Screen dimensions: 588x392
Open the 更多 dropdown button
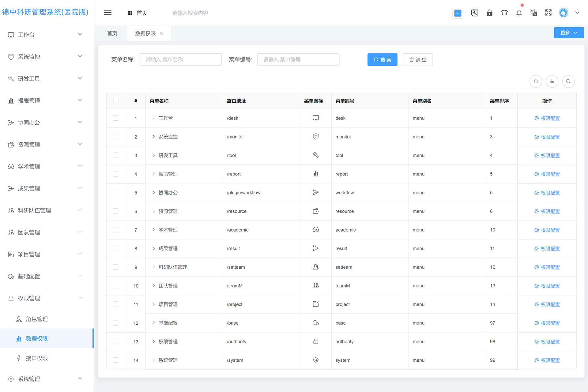569,33
